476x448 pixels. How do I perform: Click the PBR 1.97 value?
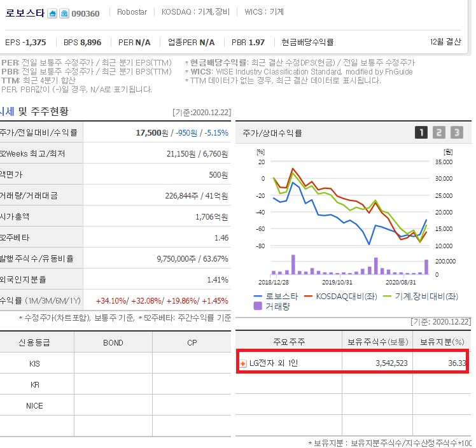pyautogui.click(x=248, y=42)
